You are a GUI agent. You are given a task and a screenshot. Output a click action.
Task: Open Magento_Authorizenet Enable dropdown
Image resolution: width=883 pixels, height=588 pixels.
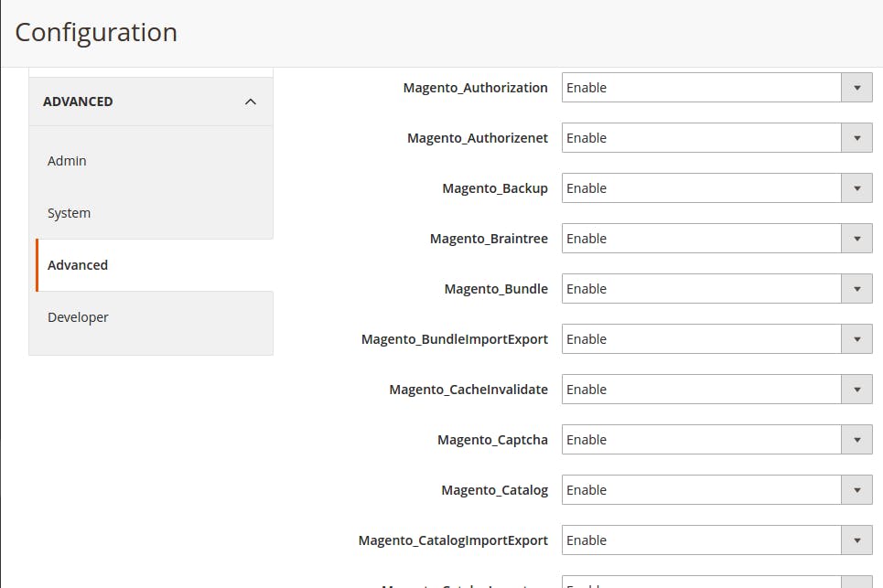(716, 138)
